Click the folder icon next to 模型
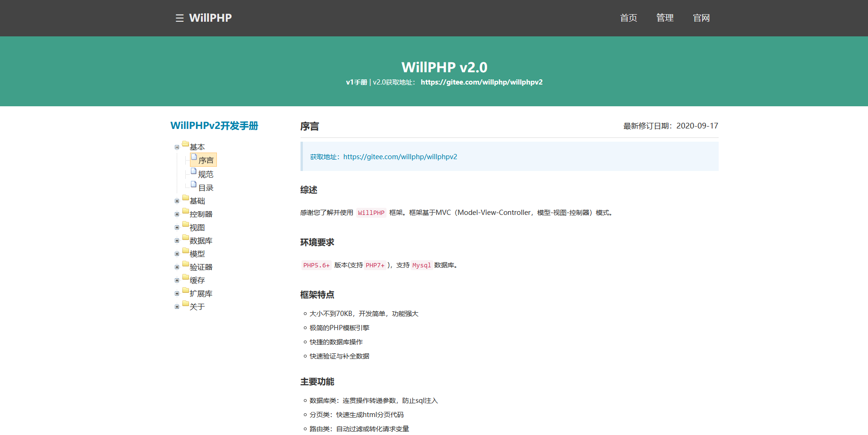 pyautogui.click(x=186, y=251)
